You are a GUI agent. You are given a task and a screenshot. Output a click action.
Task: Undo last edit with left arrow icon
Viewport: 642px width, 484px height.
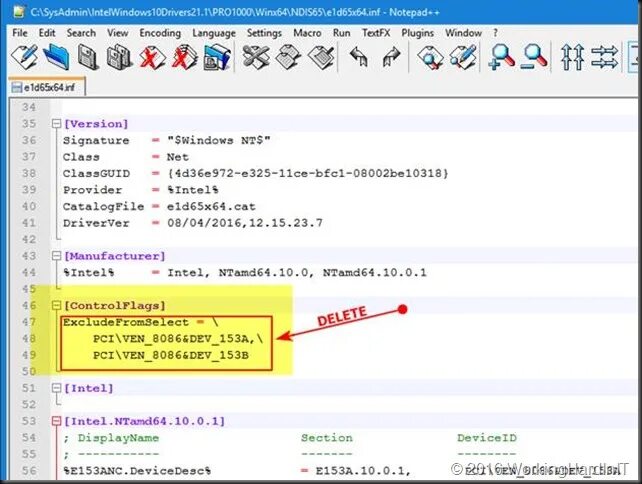click(x=359, y=57)
